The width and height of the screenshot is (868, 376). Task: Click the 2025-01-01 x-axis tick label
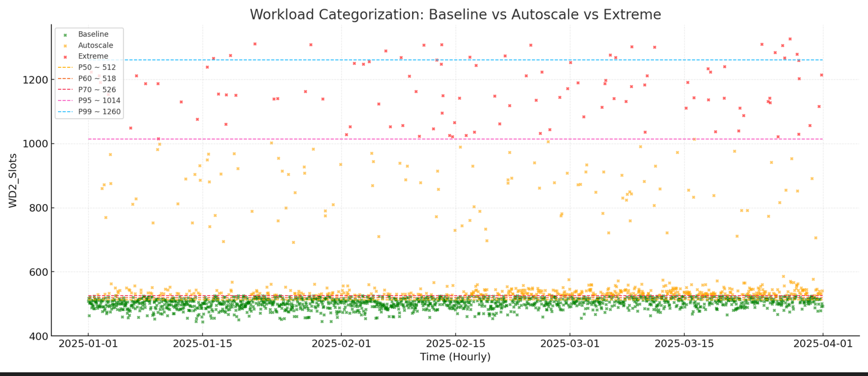point(88,344)
